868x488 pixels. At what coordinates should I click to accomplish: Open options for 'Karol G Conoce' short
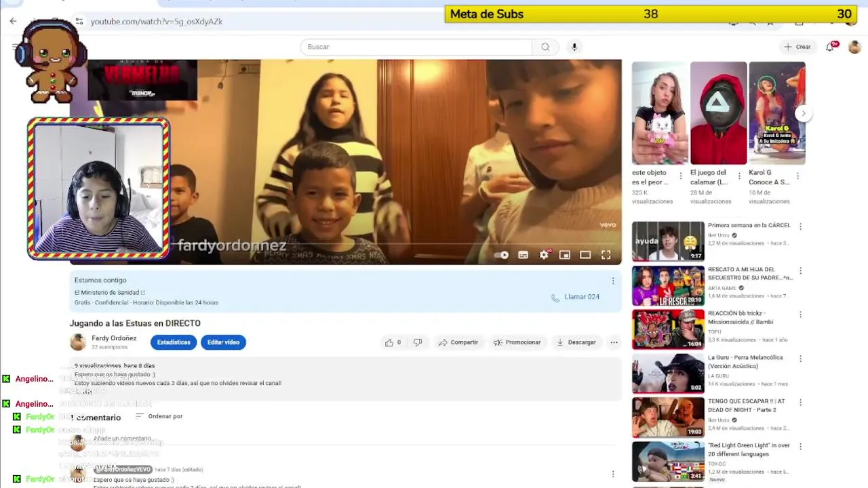797,176
